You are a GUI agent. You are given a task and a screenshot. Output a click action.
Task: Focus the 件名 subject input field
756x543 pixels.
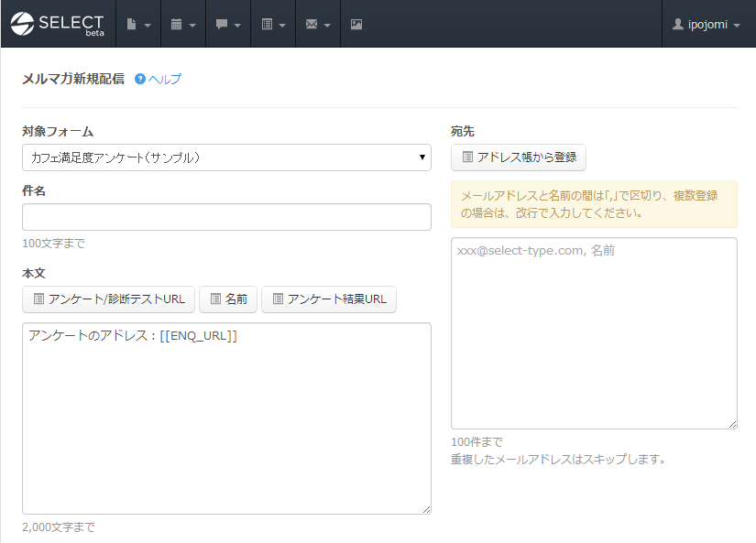(226, 217)
